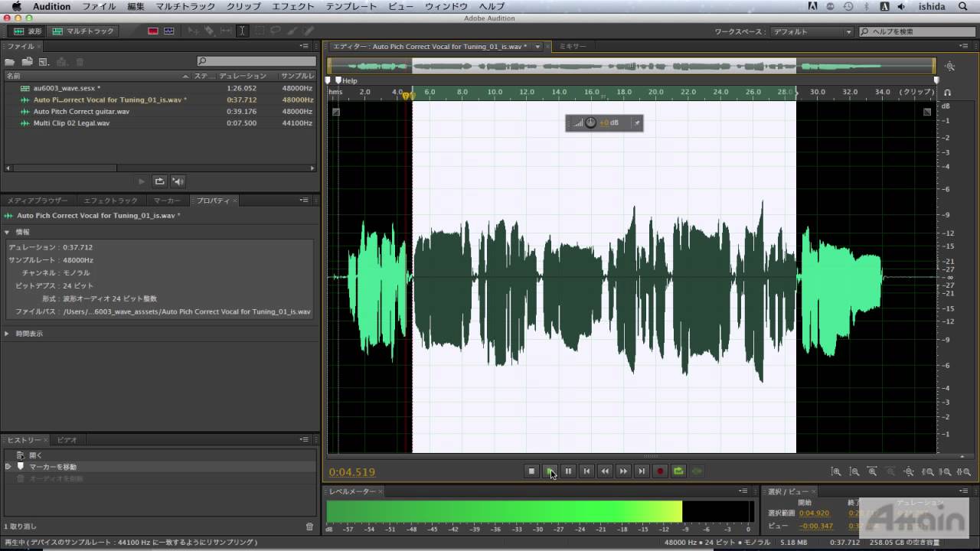This screenshot has width=980, height=551.
Task: Open file icon in Files panel
Action: click(x=10, y=61)
